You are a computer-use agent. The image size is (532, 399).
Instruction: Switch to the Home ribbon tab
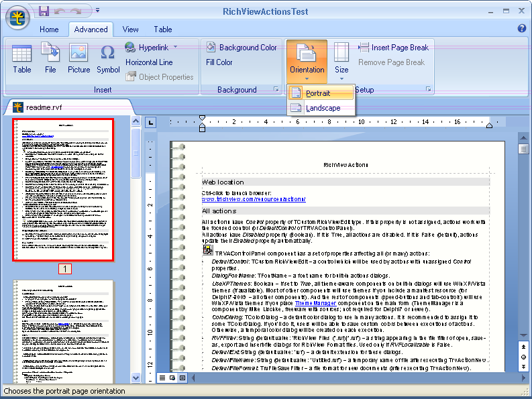click(x=49, y=30)
